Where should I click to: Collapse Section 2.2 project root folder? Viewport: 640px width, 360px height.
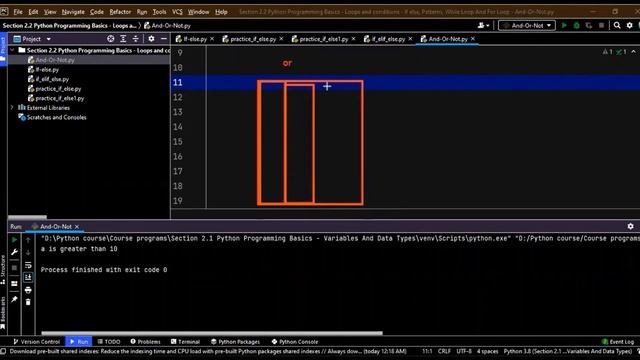pos(12,50)
